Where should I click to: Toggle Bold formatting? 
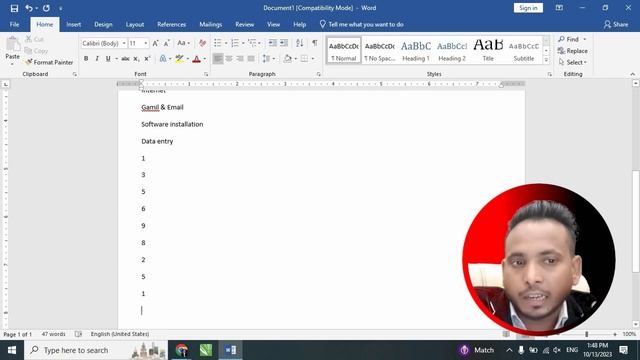86,59
